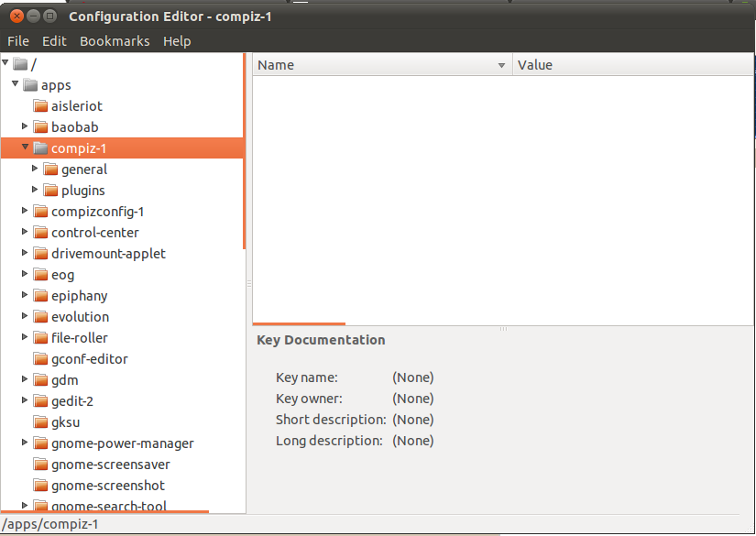
Task: Click the file-roller folder icon
Action: point(40,338)
